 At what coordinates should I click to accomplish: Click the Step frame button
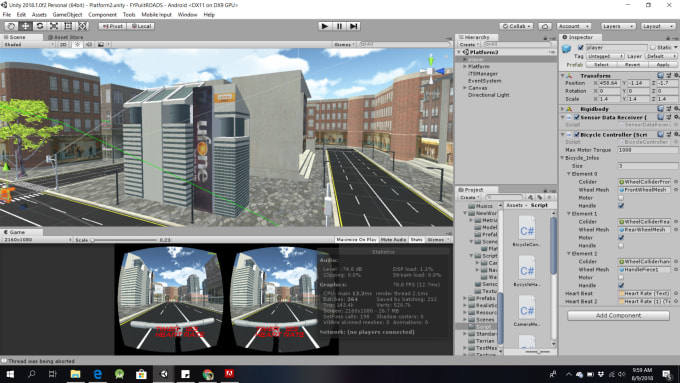point(353,26)
